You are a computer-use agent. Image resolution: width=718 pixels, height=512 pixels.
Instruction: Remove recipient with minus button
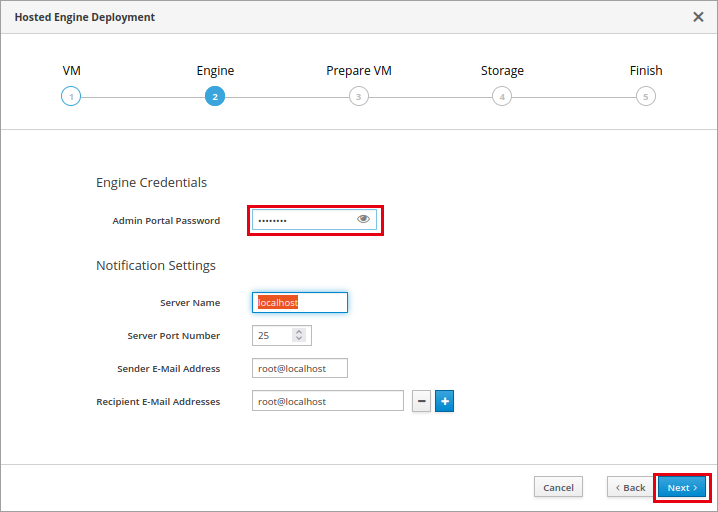[421, 401]
